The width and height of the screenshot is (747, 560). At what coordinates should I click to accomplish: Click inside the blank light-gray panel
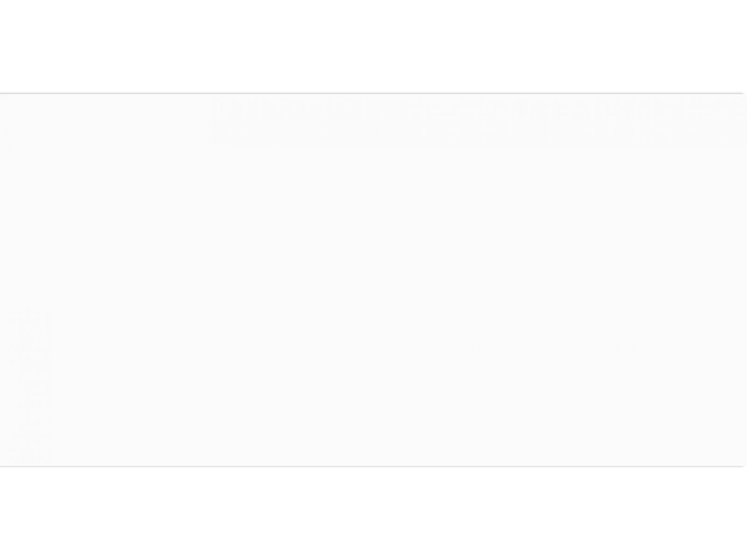372,280
